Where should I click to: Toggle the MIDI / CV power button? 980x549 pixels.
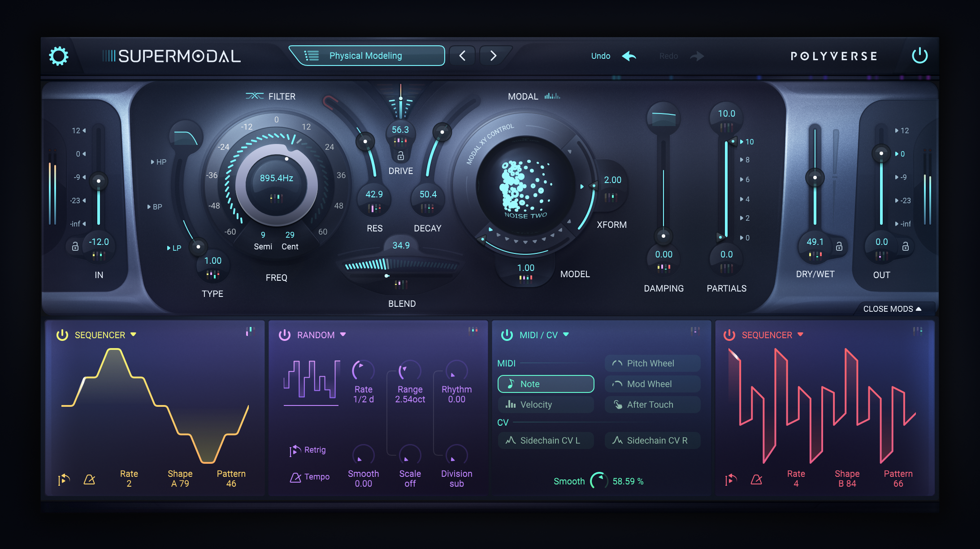tap(507, 335)
